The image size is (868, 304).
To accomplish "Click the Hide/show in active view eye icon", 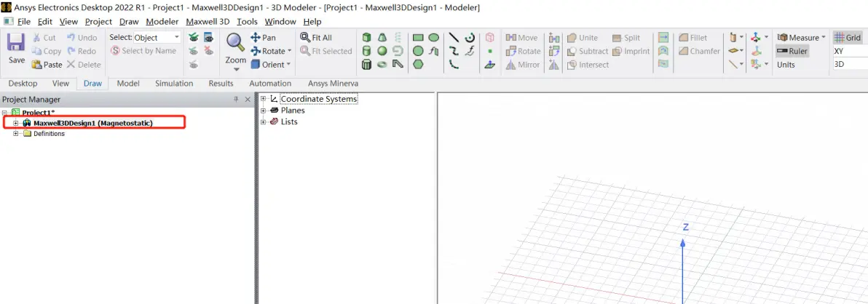I will point(209,38).
